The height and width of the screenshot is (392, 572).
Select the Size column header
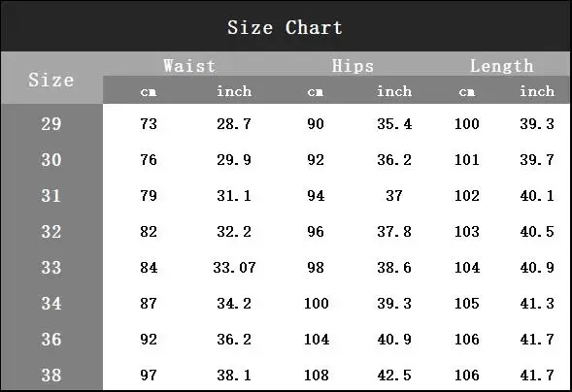point(51,80)
